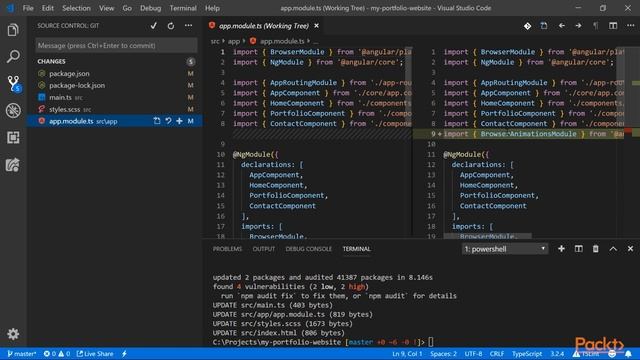Open the Debug view in the activity bar

point(13,111)
